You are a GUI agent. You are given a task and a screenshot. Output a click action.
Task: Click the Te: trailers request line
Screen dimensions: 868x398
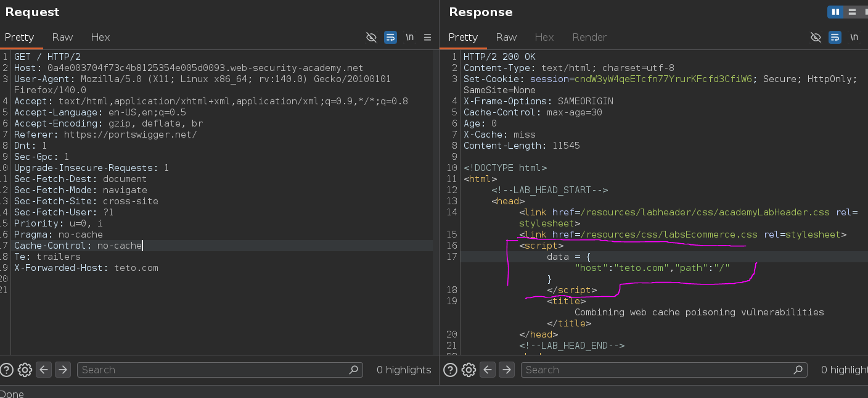point(47,257)
